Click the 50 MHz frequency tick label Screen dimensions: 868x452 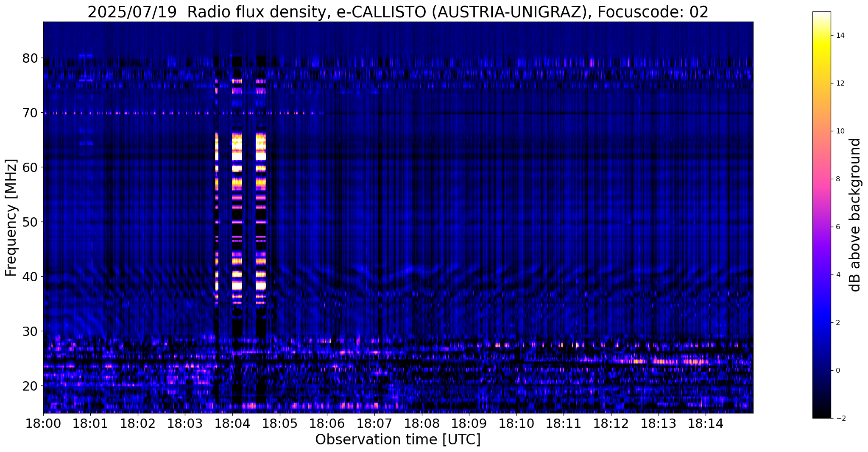pyautogui.click(x=30, y=222)
